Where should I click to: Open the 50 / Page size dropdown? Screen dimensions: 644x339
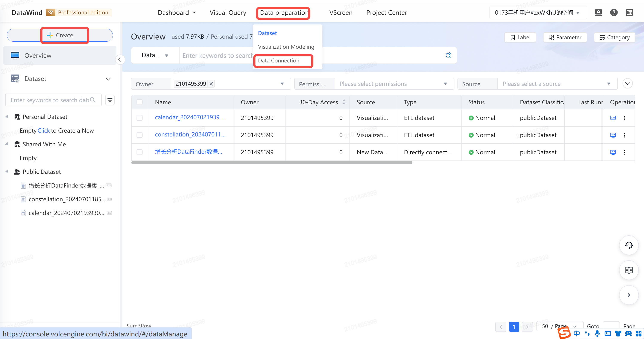[560, 326]
